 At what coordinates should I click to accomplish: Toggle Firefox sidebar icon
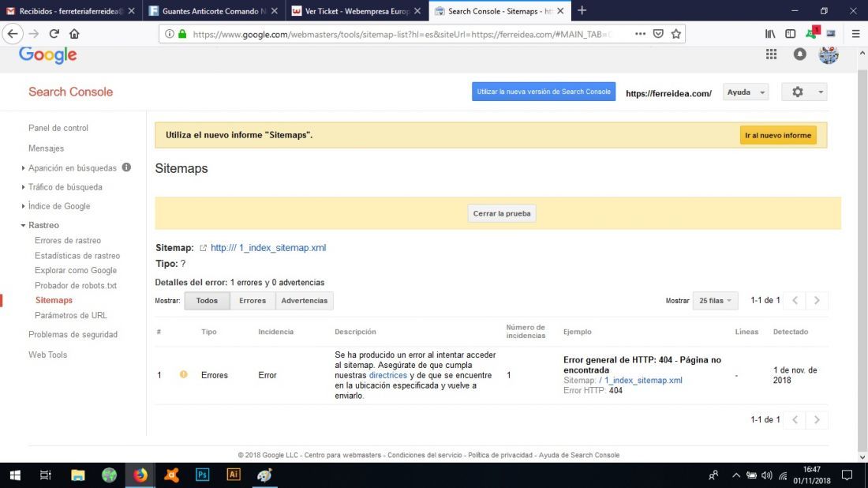click(791, 34)
